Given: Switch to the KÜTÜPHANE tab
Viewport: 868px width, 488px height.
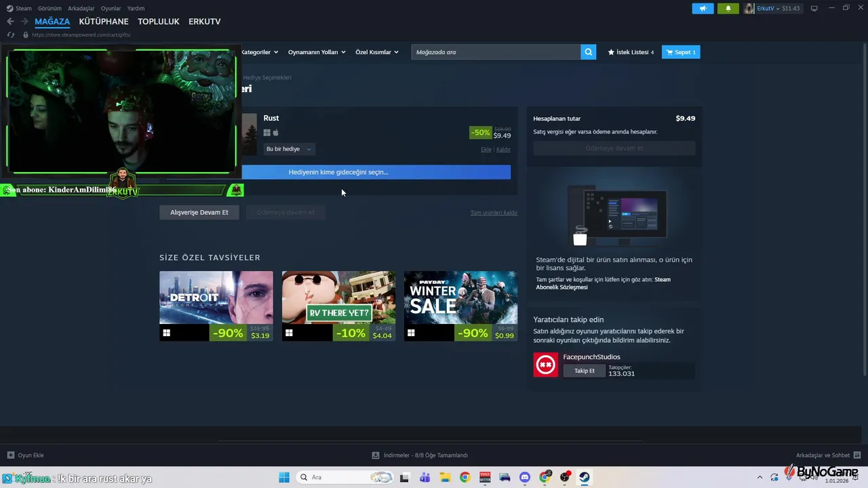Looking at the screenshot, I should [104, 22].
